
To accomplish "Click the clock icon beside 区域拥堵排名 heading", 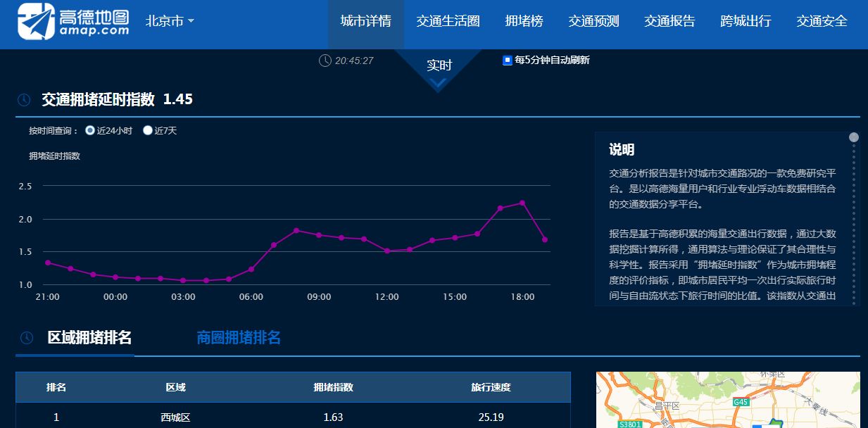I will click(x=26, y=338).
